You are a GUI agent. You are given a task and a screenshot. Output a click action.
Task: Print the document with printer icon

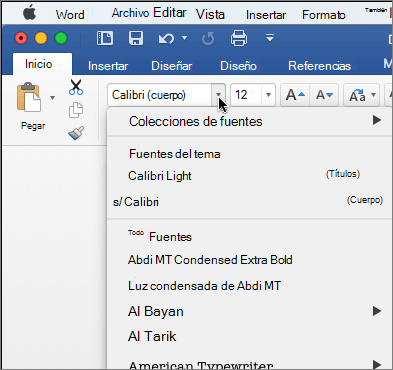pyautogui.click(x=239, y=38)
